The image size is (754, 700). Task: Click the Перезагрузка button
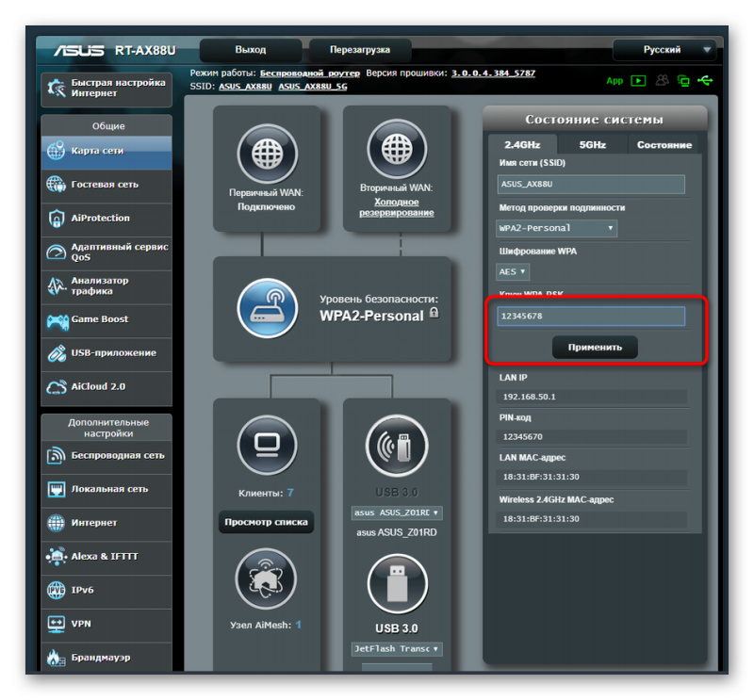[x=360, y=50]
